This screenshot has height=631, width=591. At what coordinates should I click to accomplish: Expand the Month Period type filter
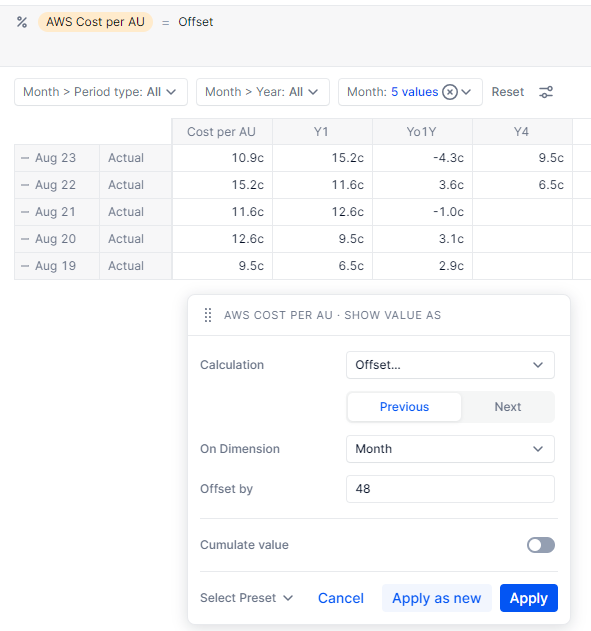click(x=101, y=92)
